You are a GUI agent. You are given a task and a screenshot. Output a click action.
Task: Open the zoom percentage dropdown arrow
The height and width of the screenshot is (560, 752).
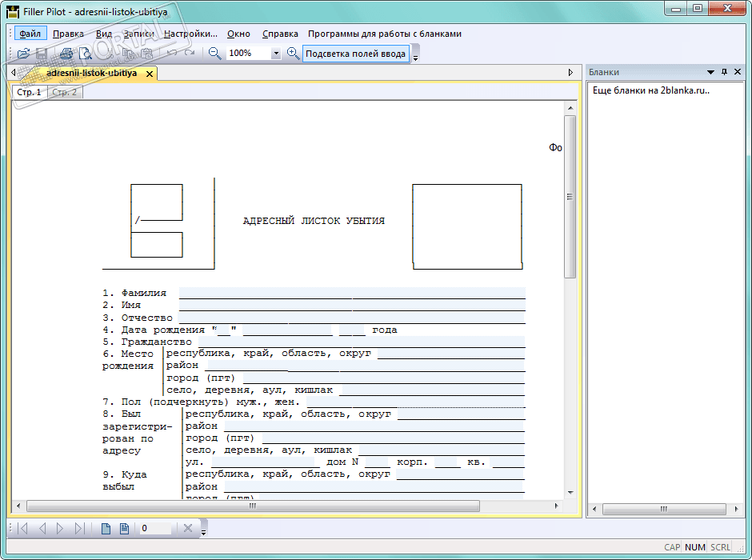coord(276,54)
